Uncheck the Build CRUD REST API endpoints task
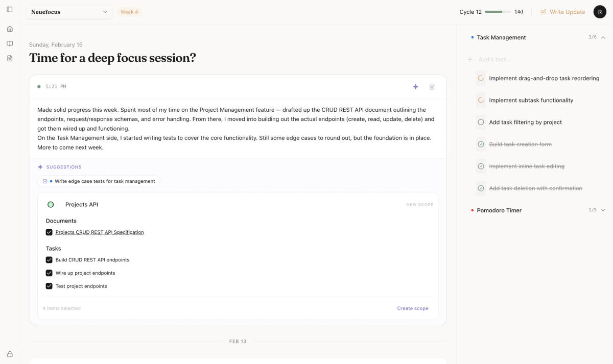The width and height of the screenshot is (613, 364). (x=49, y=259)
